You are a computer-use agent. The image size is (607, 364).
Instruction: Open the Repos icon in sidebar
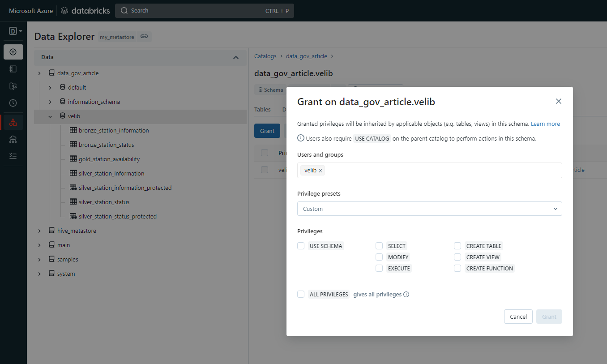coord(13,86)
